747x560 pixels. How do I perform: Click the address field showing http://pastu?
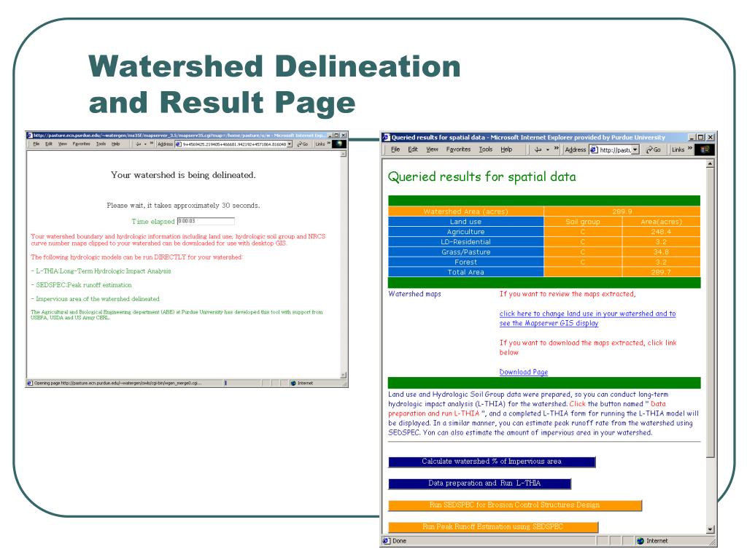click(x=615, y=150)
